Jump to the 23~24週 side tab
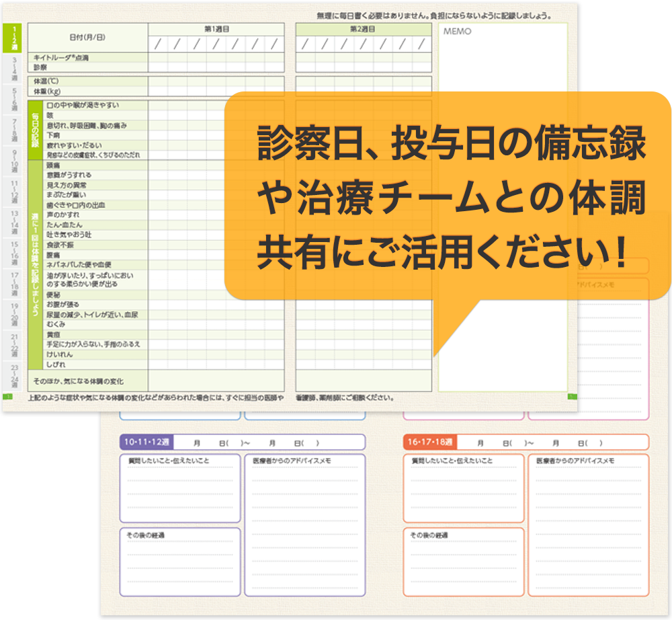This screenshot has width=672, height=620. pyautogui.click(x=13, y=377)
